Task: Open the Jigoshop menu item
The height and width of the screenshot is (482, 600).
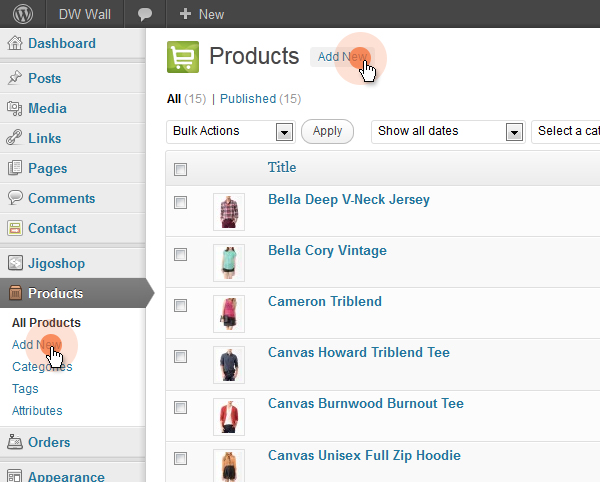Action: click(x=57, y=264)
